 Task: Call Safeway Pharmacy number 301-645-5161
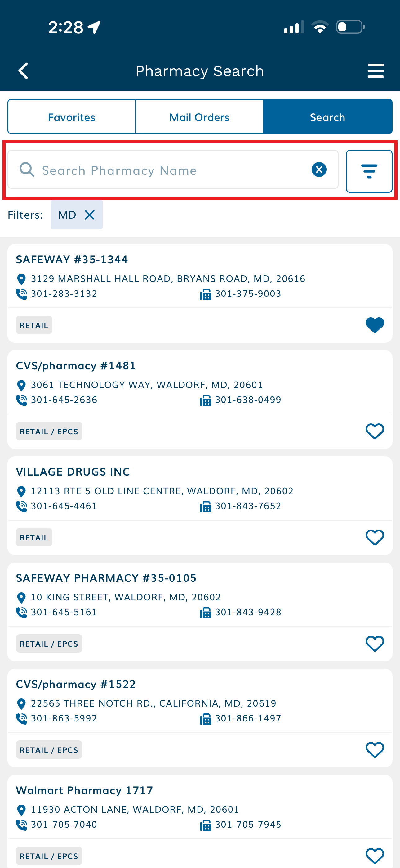tap(64, 612)
